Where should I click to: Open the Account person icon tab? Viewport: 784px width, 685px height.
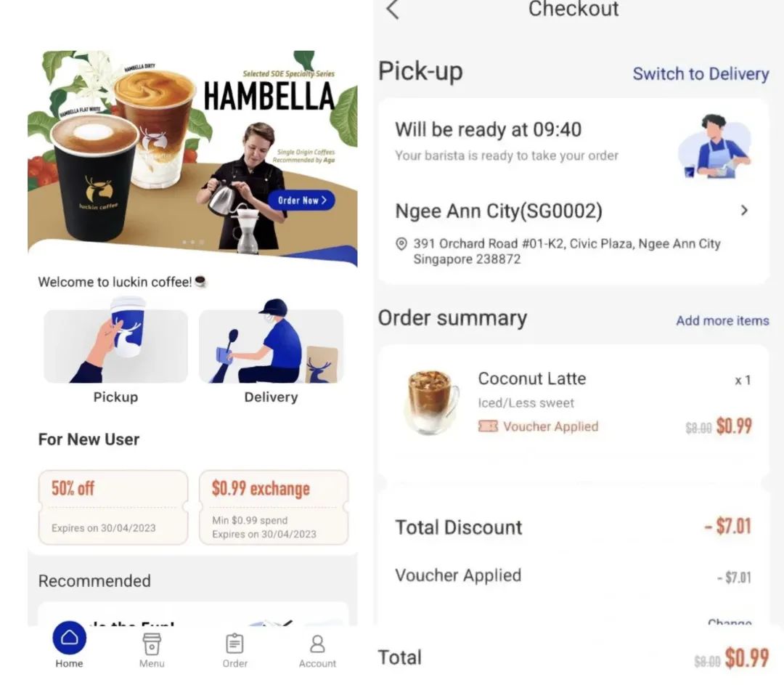click(317, 644)
